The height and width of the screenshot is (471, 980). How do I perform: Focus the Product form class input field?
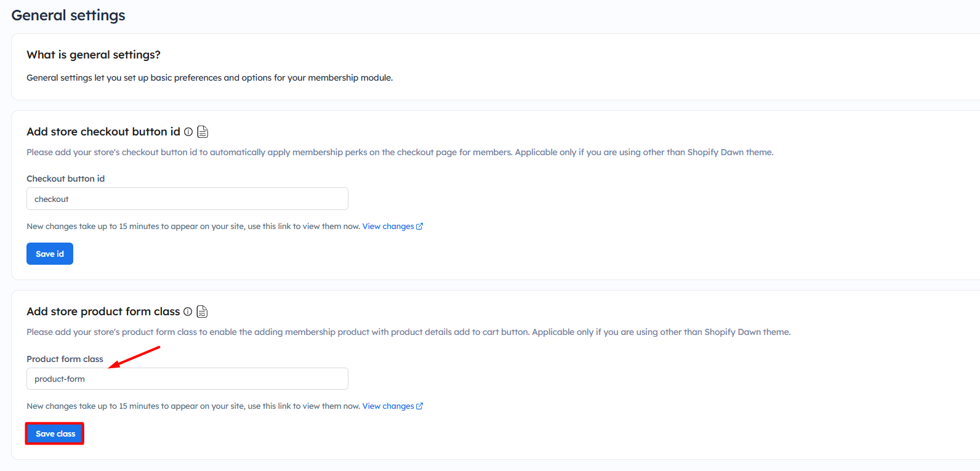pyautogui.click(x=187, y=379)
